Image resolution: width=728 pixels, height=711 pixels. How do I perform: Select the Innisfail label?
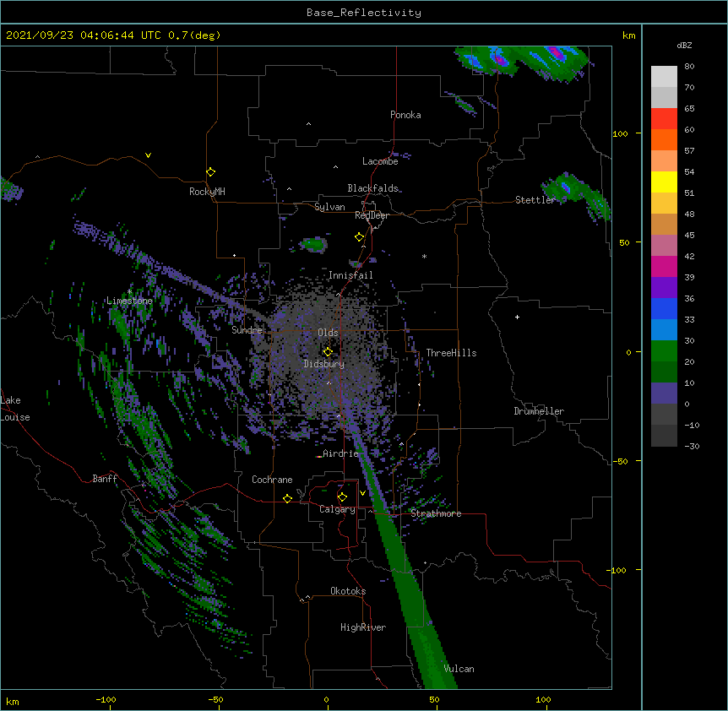click(x=350, y=275)
